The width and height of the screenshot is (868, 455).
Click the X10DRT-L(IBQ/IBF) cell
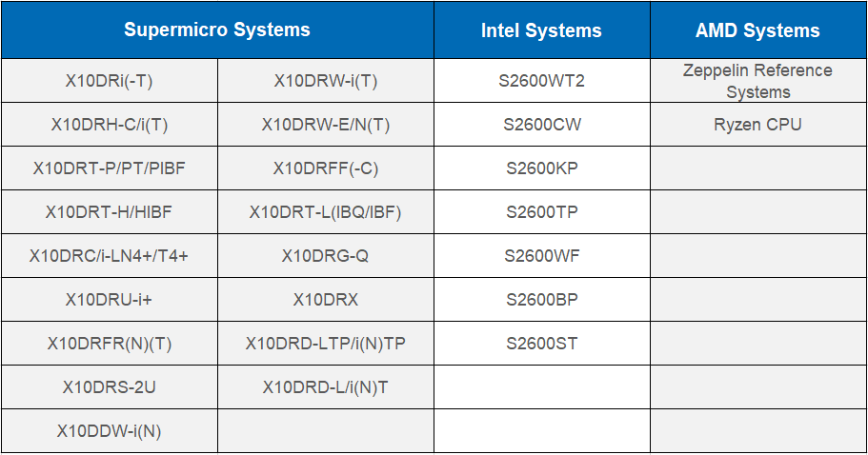(326, 211)
